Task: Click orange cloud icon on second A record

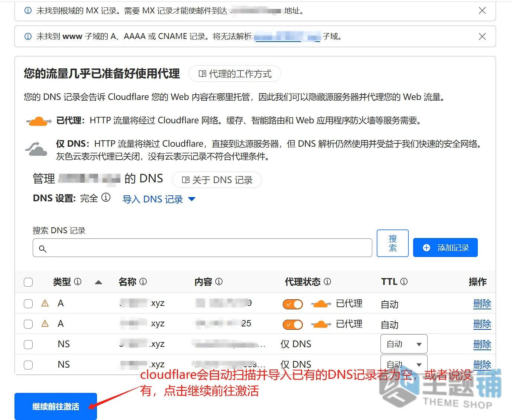Action: pos(321,325)
